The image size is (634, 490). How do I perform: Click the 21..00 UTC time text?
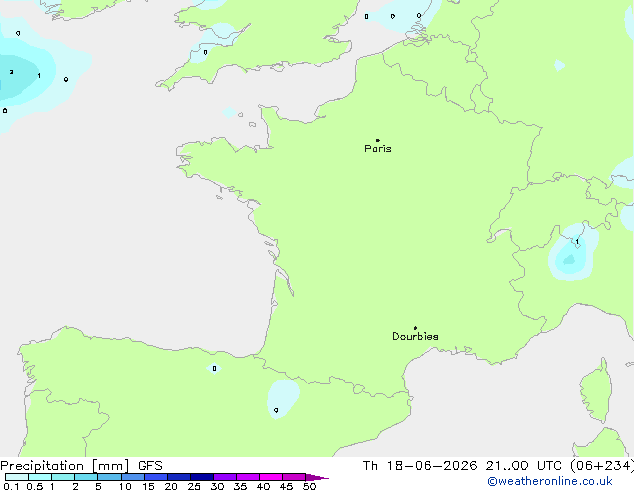click(x=523, y=466)
